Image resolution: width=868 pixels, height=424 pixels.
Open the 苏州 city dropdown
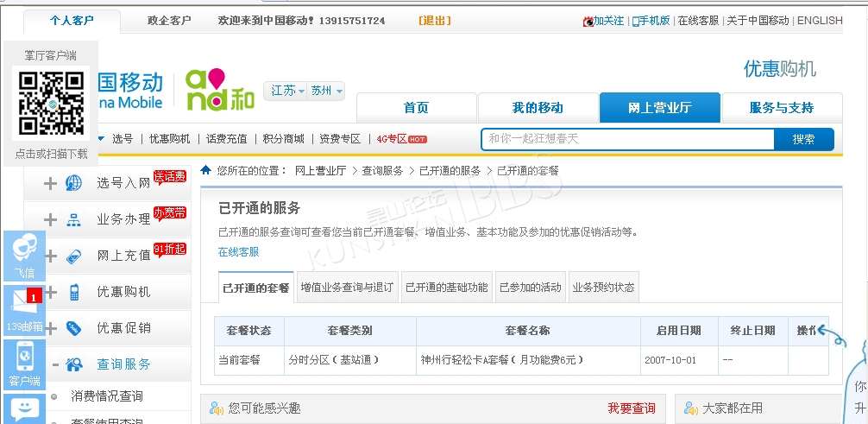[326, 91]
